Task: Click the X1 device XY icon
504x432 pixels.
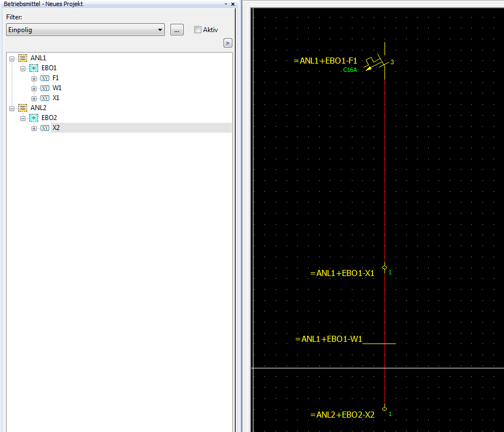Action: 45,98
